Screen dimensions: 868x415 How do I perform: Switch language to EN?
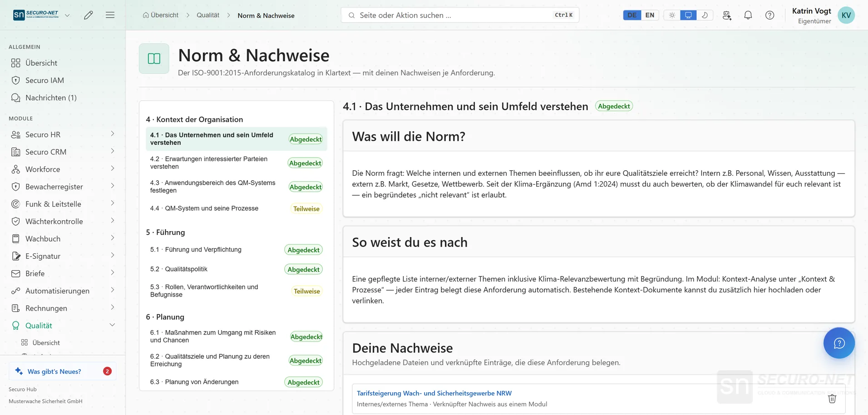[650, 15]
